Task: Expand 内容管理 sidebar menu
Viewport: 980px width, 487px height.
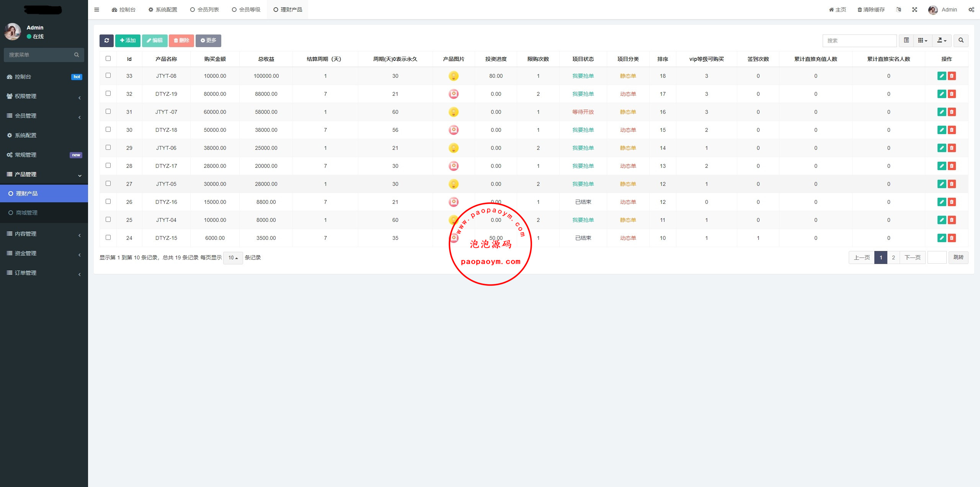Action: 44,234
